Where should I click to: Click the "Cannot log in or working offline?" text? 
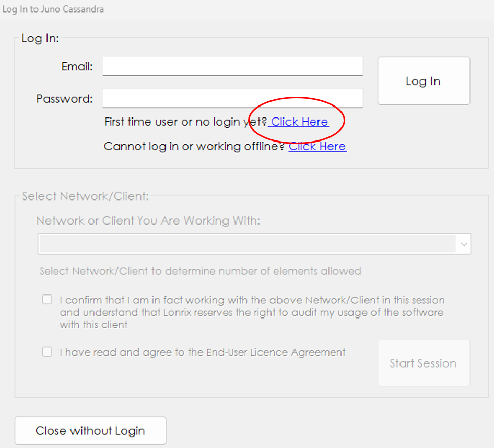point(194,147)
